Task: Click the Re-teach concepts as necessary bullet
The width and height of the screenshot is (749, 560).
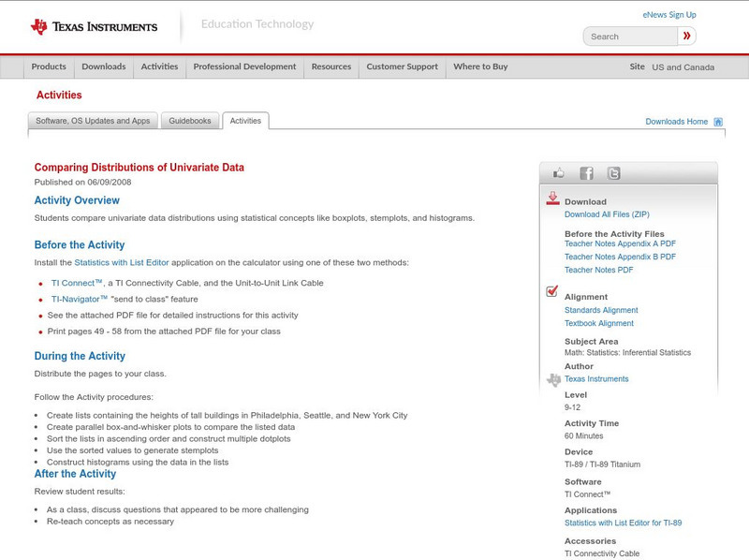Action: pyautogui.click(x=110, y=522)
